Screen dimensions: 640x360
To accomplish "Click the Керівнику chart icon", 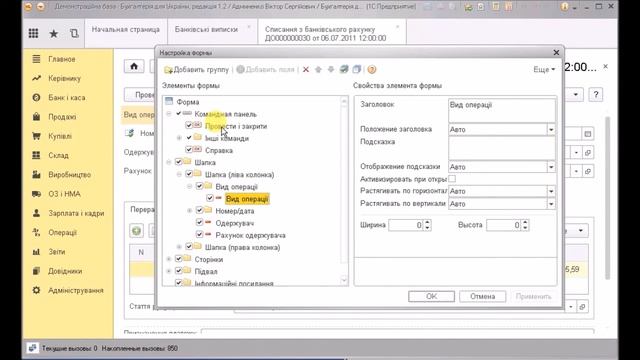I will [36, 78].
